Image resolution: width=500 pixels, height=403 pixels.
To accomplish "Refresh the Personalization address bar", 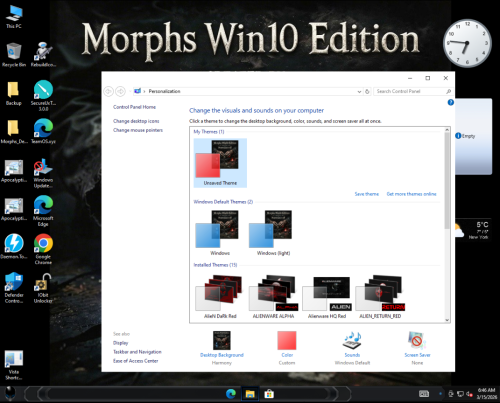I will tap(367, 91).
